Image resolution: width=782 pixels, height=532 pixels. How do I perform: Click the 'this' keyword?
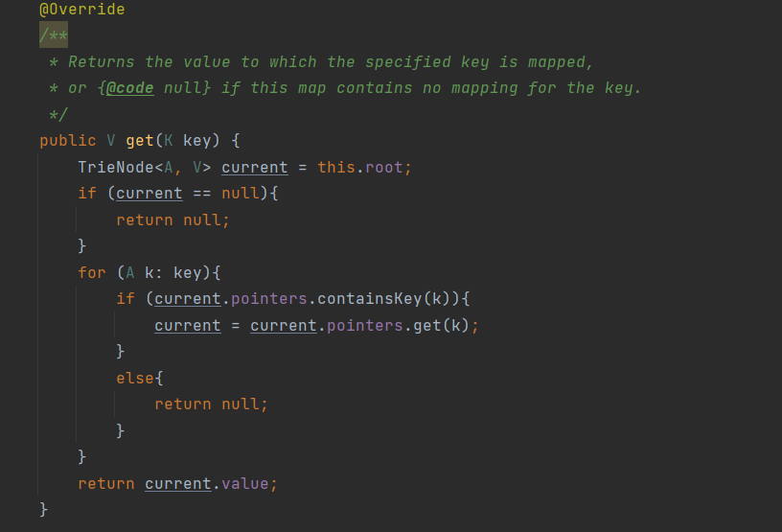click(x=335, y=168)
